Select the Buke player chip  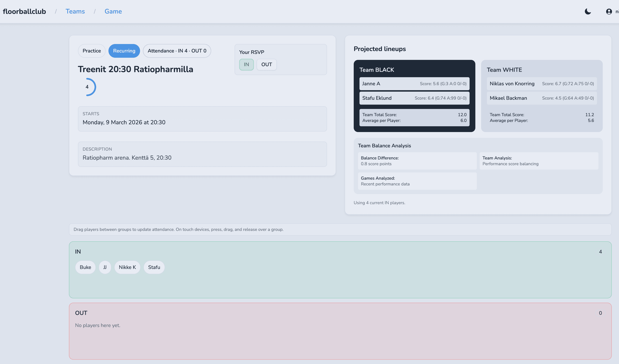tap(85, 267)
